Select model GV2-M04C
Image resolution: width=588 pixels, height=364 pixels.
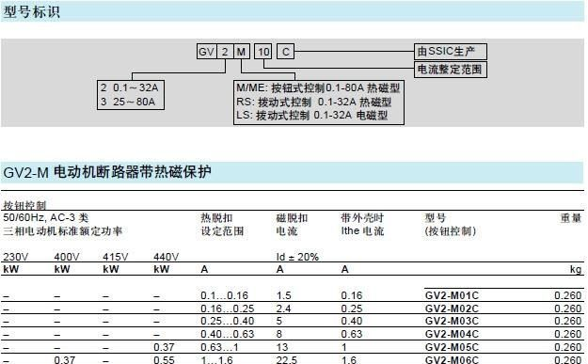pyautogui.click(x=452, y=334)
